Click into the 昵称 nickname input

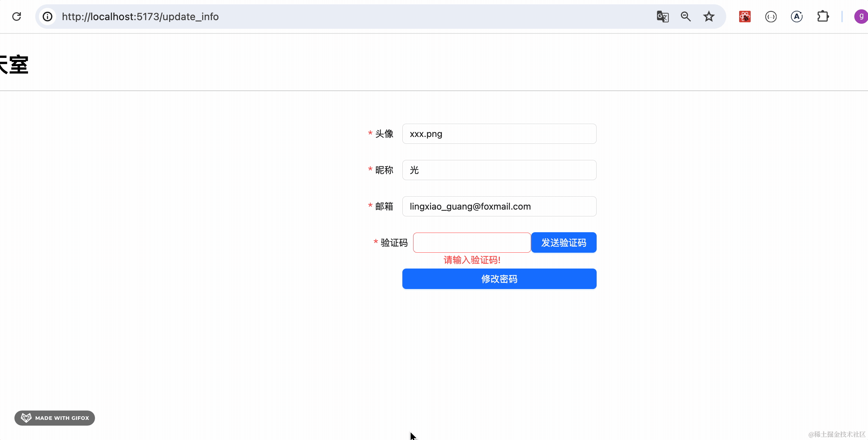(499, 170)
